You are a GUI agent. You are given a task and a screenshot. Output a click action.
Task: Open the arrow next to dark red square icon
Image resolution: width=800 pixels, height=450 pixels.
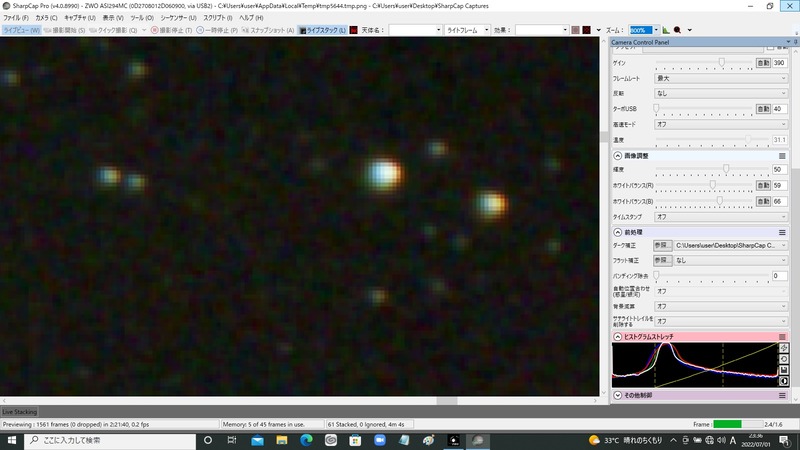(598, 30)
